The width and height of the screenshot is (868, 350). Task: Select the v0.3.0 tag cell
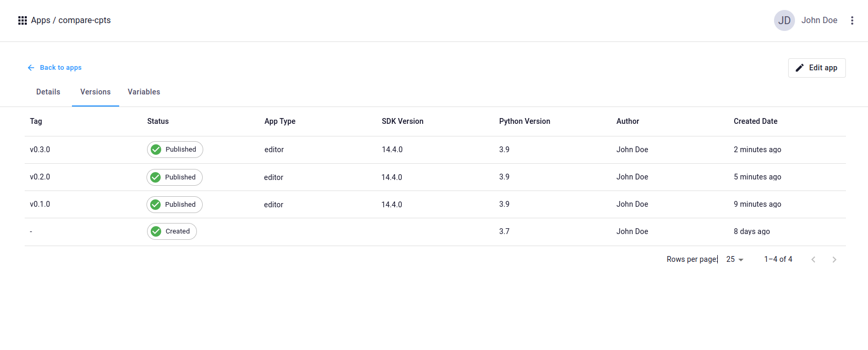click(40, 150)
